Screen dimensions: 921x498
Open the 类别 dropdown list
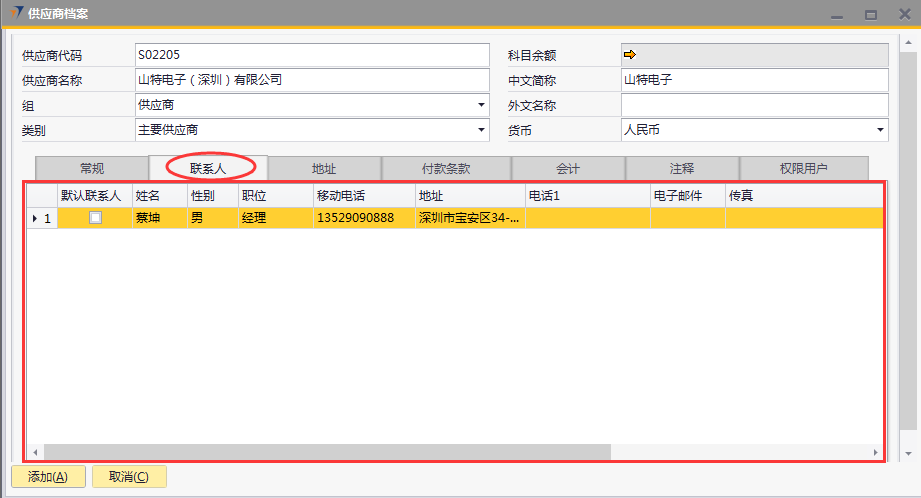tap(481, 130)
